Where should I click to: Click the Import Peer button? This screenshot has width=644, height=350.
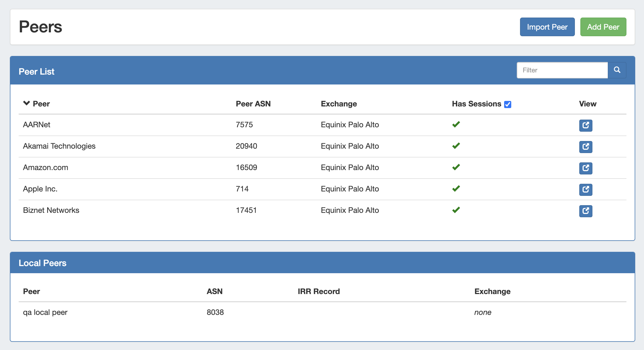(547, 27)
